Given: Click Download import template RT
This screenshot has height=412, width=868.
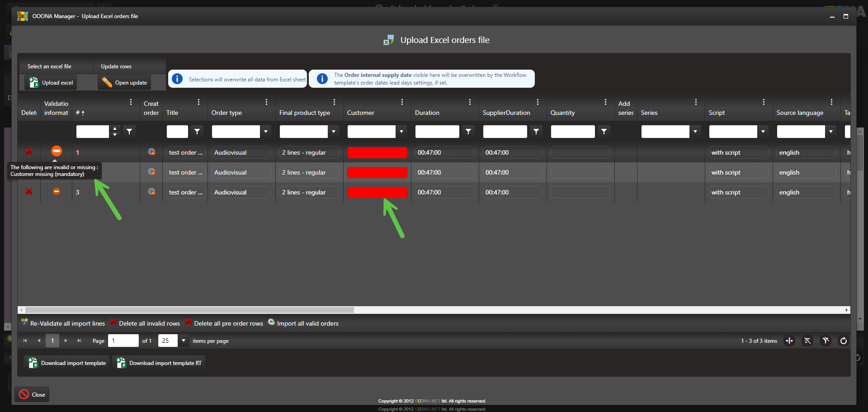Looking at the screenshot, I should [159, 363].
